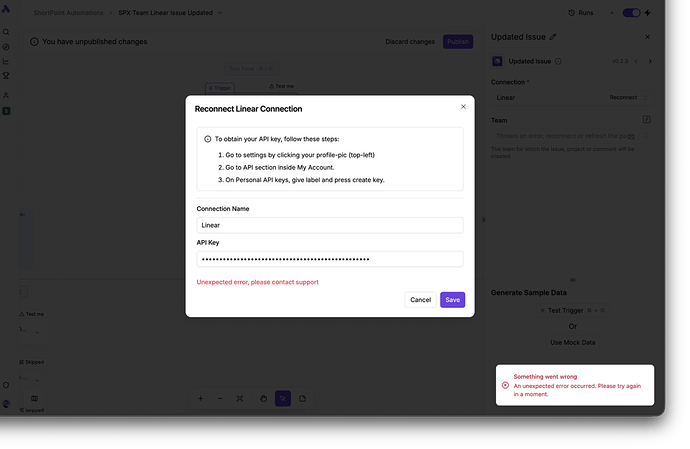Click the Generate Sample Data heading
Viewport: 690px width, 449px height.
pyautogui.click(x=529, y=293)
